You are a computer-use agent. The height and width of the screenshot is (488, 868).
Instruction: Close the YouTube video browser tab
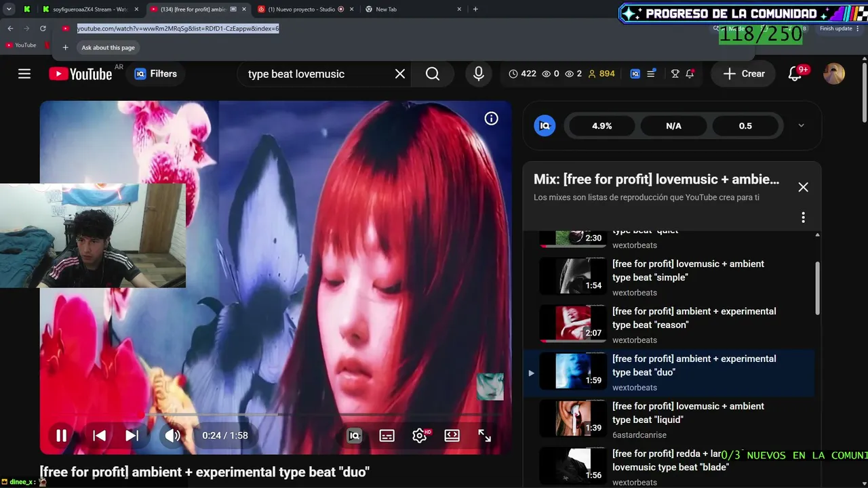[244, 9]
